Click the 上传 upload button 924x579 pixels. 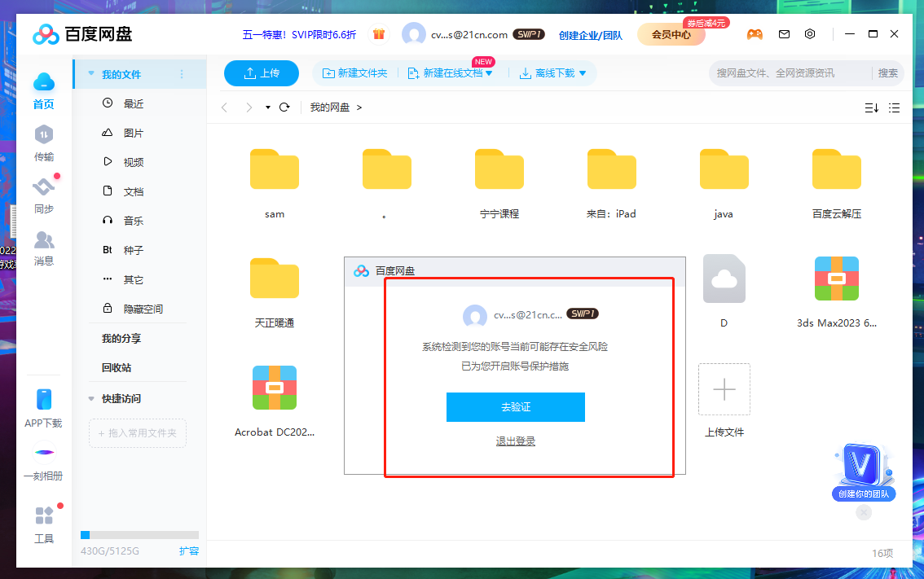coord(262,73)
